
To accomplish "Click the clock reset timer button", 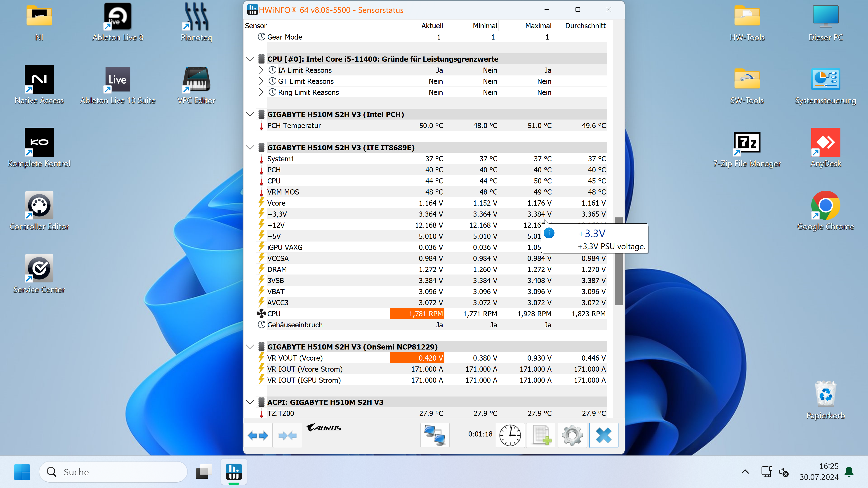I will 510,435.
